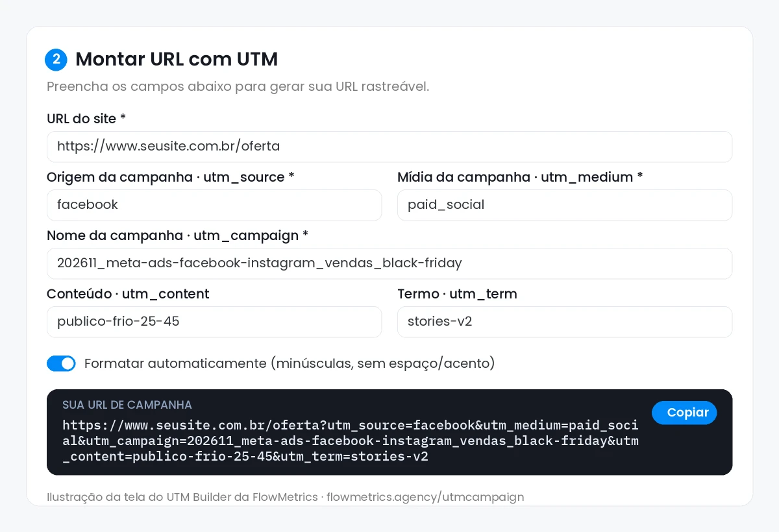Image resolution: width=779 pixels, height=532 pixels.
Task: Select the utm_campaign name input field
Action: click(389, 263)
